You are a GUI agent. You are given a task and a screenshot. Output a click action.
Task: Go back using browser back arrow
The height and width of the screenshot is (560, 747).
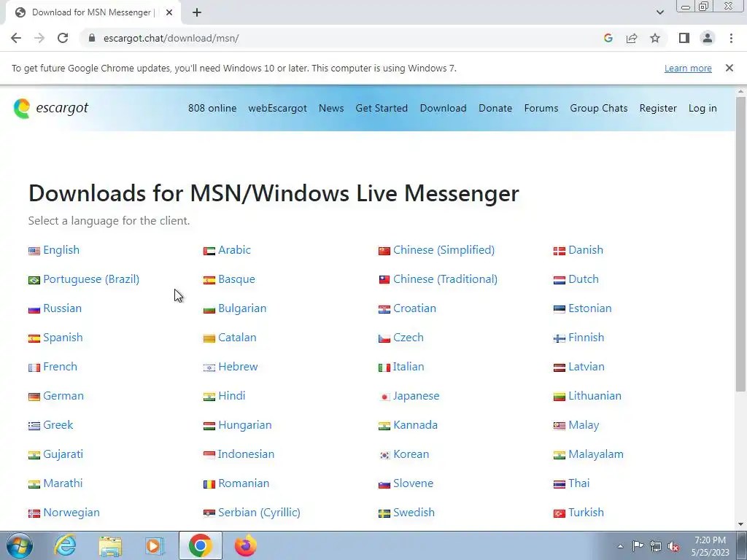pyautogui.click(x=16, y=38)
